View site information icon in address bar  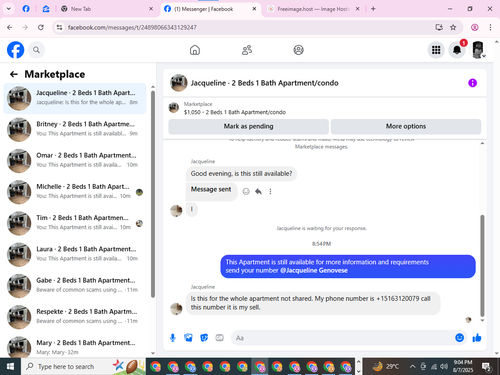(59, 27)
